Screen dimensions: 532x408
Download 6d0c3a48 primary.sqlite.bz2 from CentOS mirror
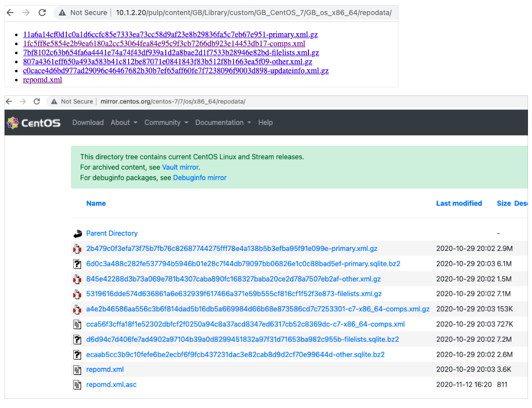pos(243,264)
